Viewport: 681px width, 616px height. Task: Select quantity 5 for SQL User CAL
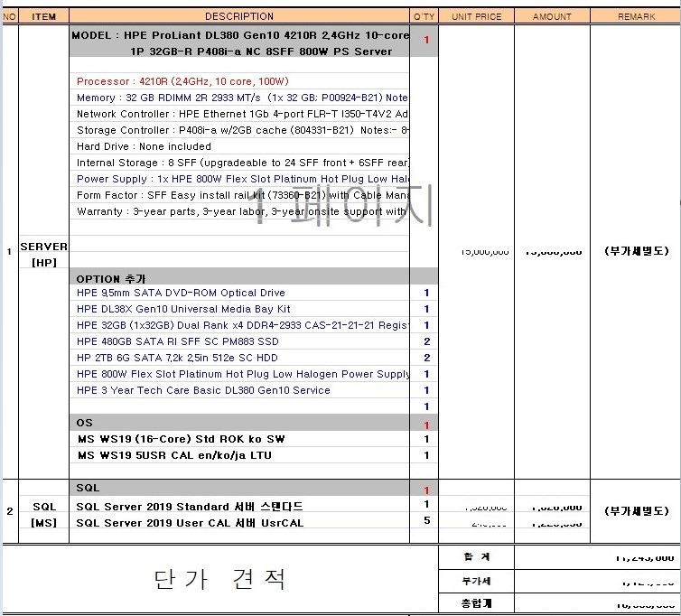click(x=426, y=520)
